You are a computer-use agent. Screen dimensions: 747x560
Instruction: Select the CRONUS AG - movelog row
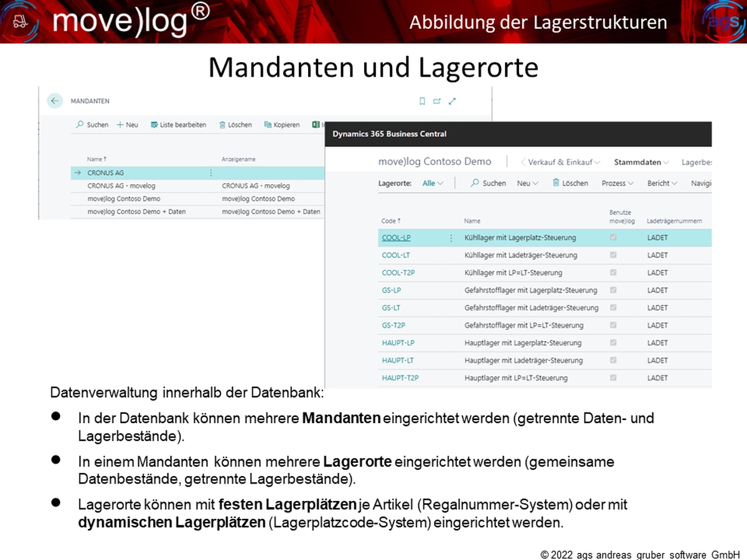click(x=197, y=185)
